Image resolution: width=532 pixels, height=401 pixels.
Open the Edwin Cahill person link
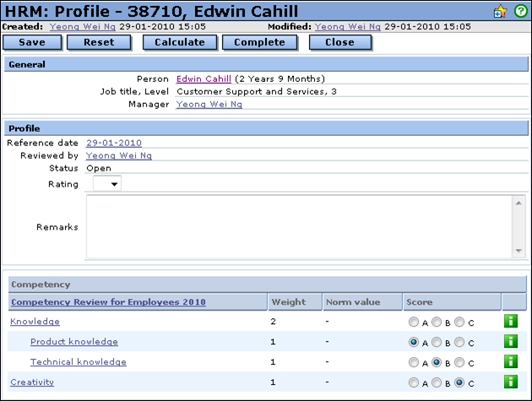tap(204, 79)
